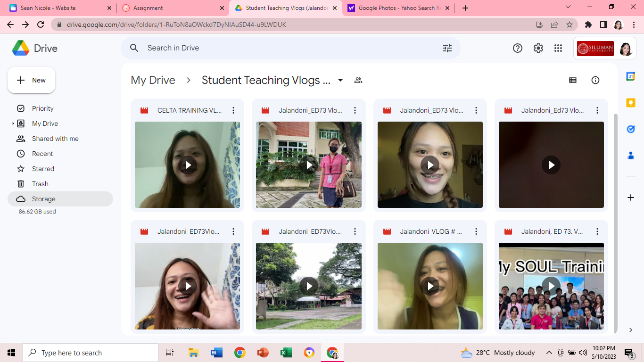Expand the My Drive tree arrow

(x=13, y=123)
